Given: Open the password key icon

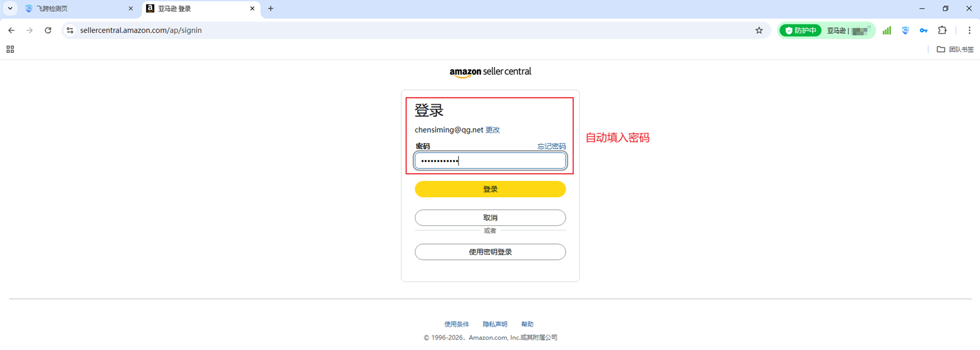Looking at the screenshot, I should (x=924, y=30).
